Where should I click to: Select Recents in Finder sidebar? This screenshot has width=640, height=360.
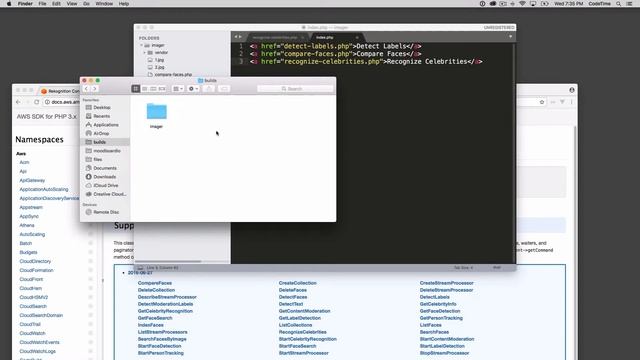[105, 116]
